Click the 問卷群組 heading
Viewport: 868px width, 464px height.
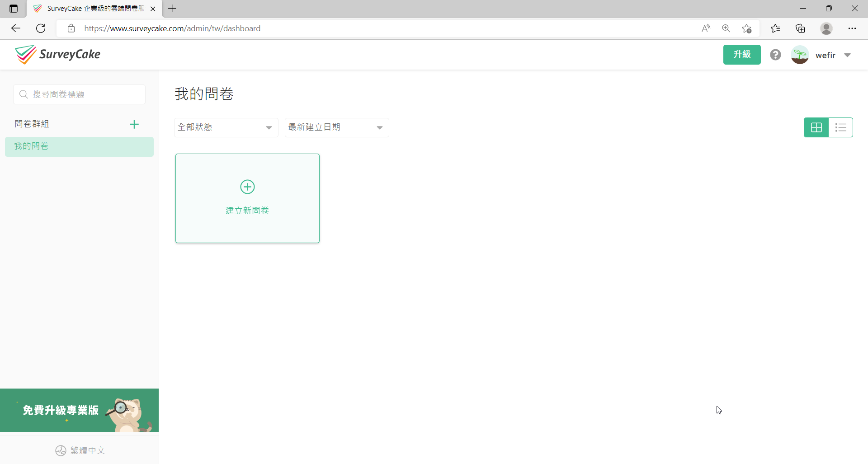32,124
